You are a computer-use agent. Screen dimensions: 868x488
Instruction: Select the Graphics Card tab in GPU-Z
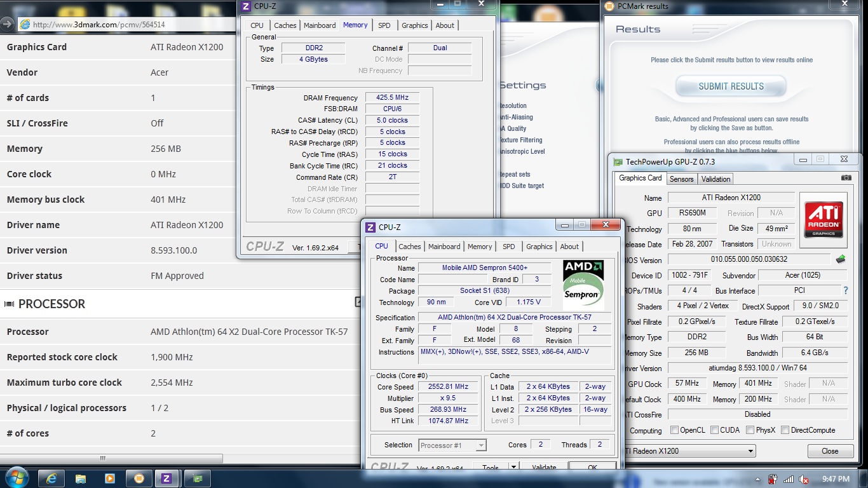641,178
